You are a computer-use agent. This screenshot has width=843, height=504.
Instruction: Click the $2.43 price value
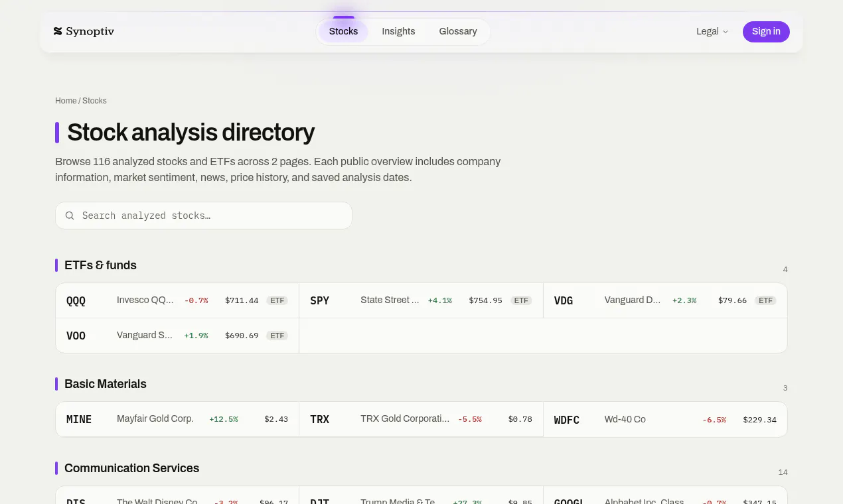(276, 419)
